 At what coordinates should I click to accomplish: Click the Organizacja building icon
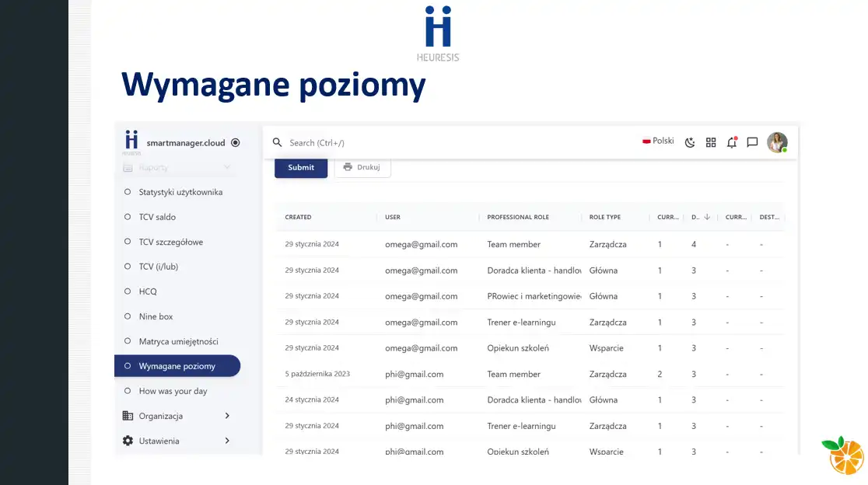coord(128,416)
